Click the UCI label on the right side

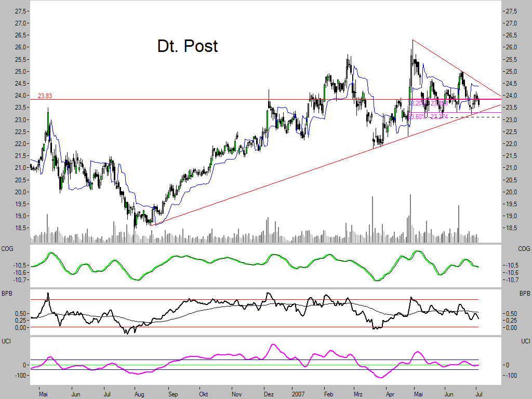[x=524, y=341]
